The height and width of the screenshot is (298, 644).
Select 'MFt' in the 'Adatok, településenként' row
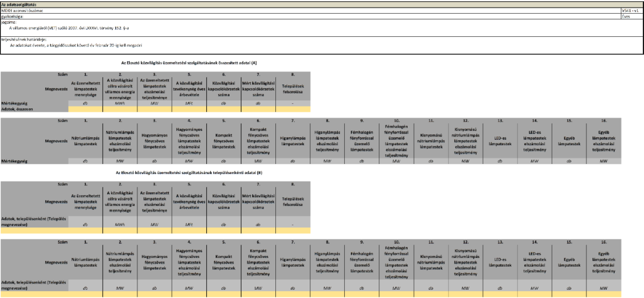tap(189, 225)
